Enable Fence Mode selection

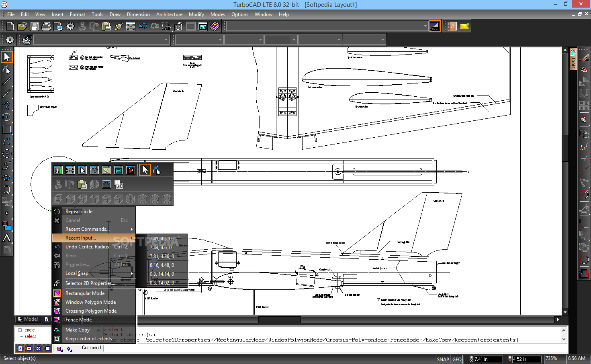tap(78, 320)
